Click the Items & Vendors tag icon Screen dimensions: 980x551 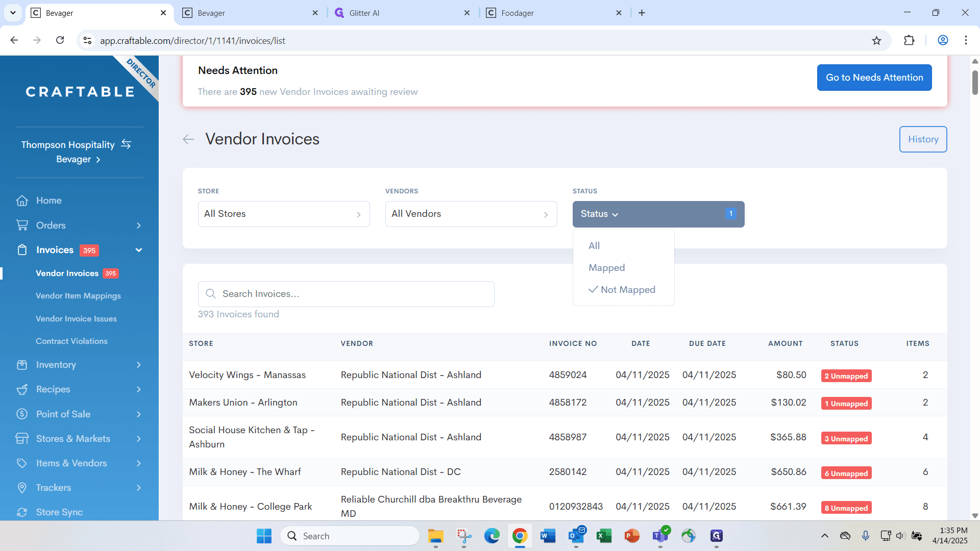22,463
